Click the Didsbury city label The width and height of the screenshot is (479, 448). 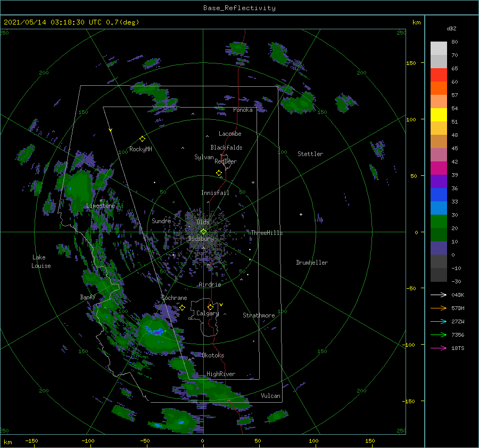point(201,239)
